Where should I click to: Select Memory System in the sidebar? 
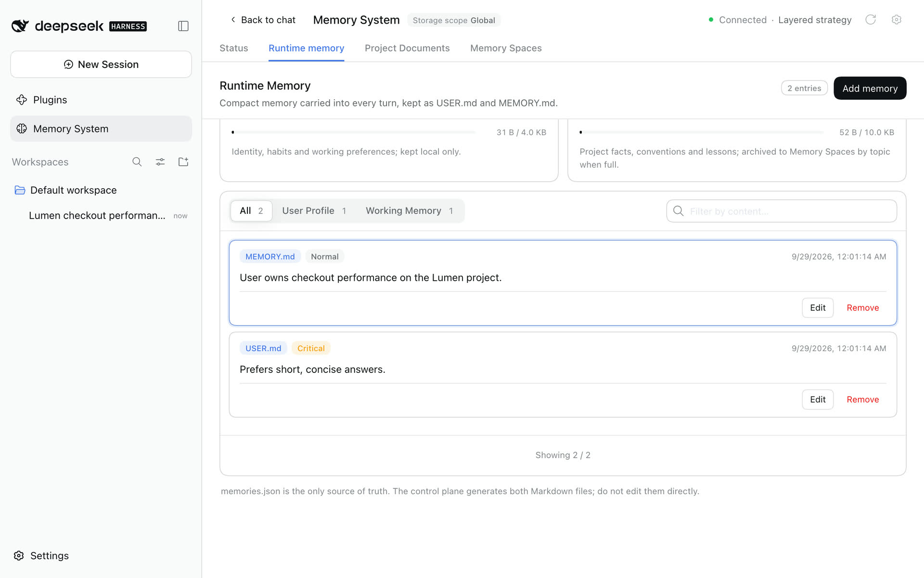click(x=101, y=129)
